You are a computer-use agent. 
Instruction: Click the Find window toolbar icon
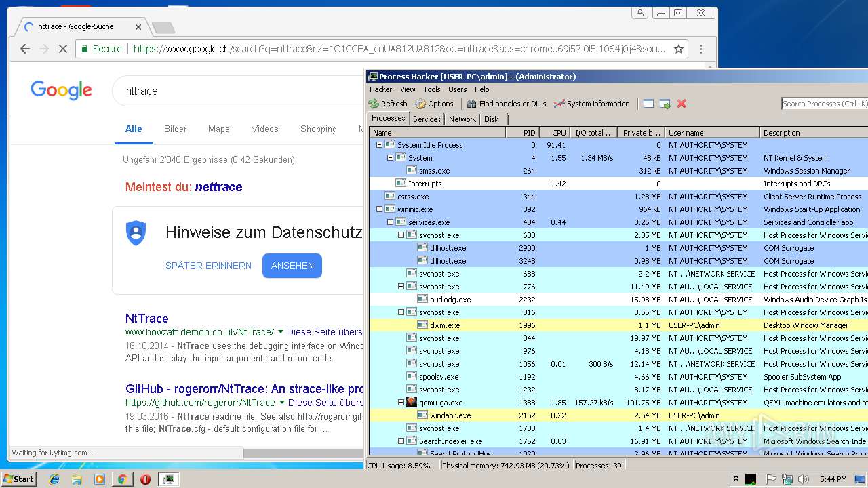coord(648,104)
